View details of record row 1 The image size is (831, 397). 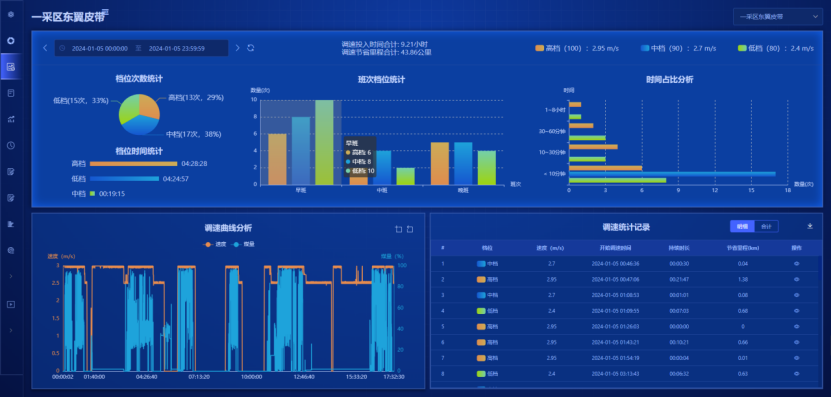[796, 263]
